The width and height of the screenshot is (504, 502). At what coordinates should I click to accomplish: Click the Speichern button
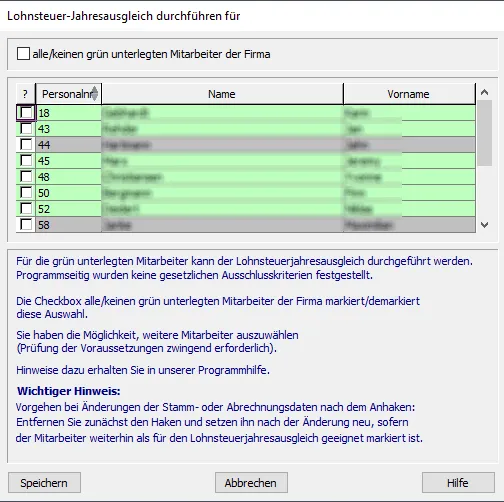[44, 483]
